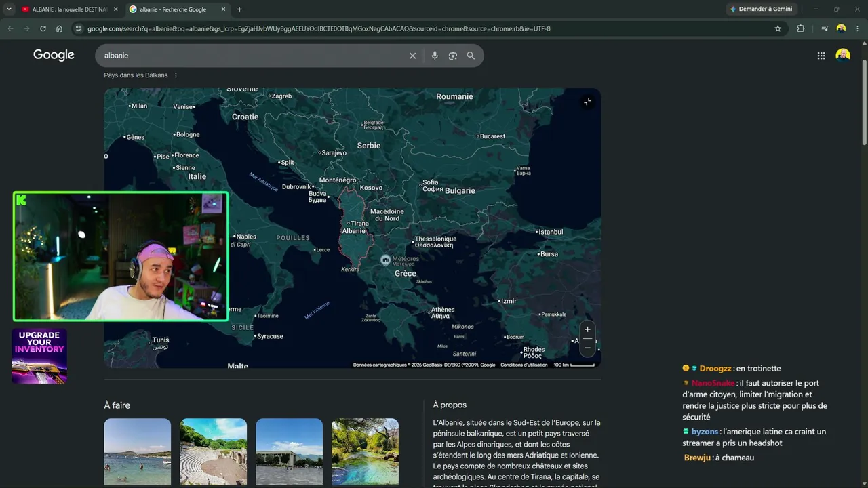
Task: Search by image with Google Lens
Action: (x=453, y=56)
